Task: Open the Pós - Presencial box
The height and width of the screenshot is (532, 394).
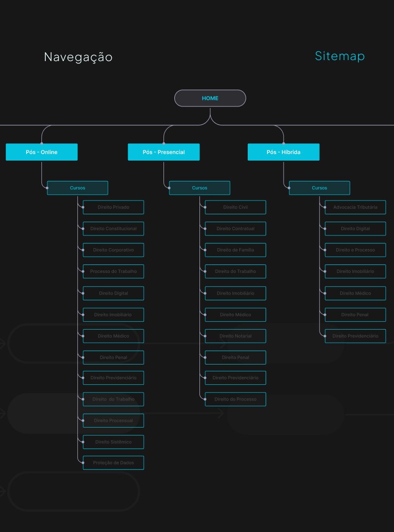Action: coord(164,152)
